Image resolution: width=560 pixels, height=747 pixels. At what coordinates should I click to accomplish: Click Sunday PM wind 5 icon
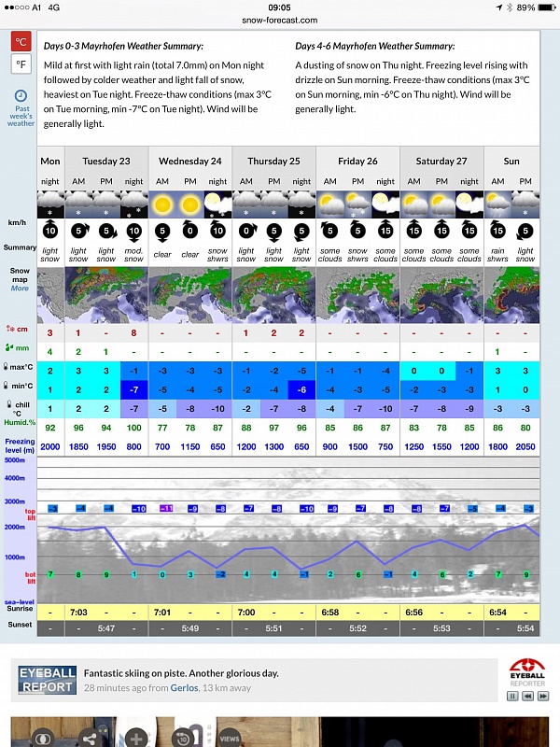pos(525,231)
